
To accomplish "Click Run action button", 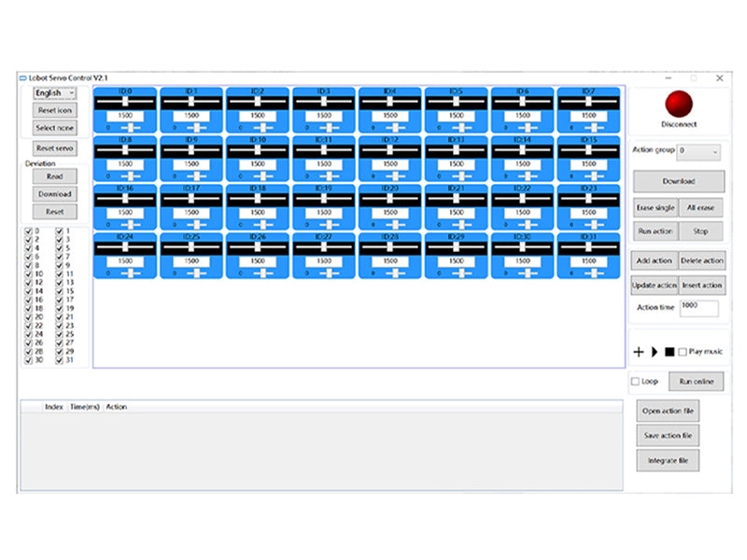I will [655, 231].
